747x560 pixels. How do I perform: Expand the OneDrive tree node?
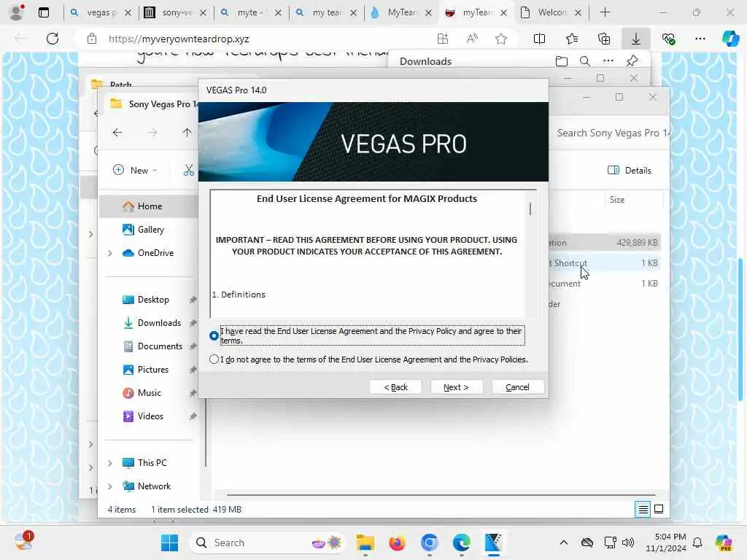110,253
